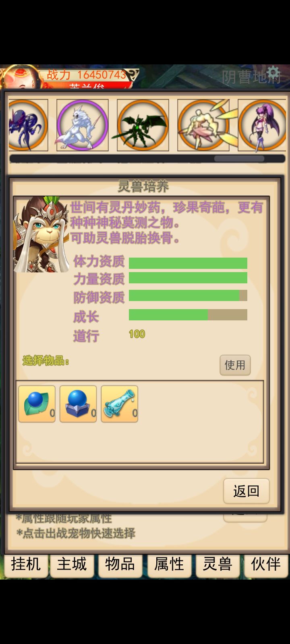Pick the golden-winged fairy beast
The image size is (290, 644).
(x=203, y=125)
